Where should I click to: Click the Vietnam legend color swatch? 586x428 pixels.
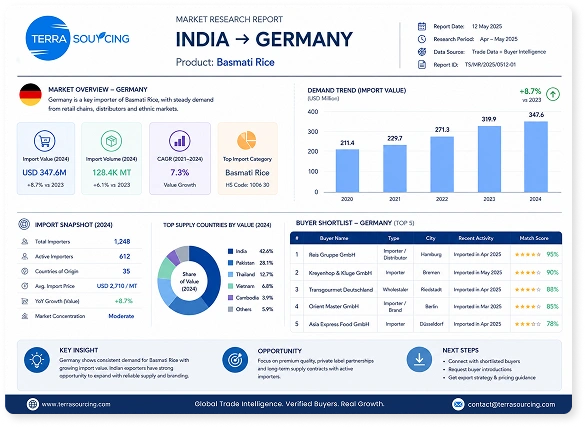pyautogui.click(x=231, y=286)
